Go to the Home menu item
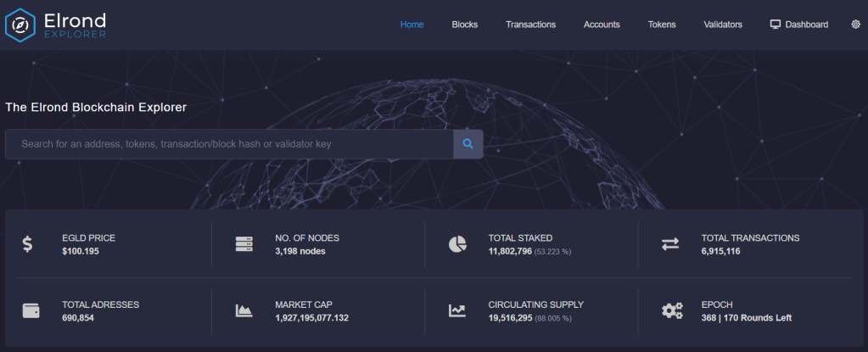The width and height of the screenshot is (868, 352). [412, 25]
